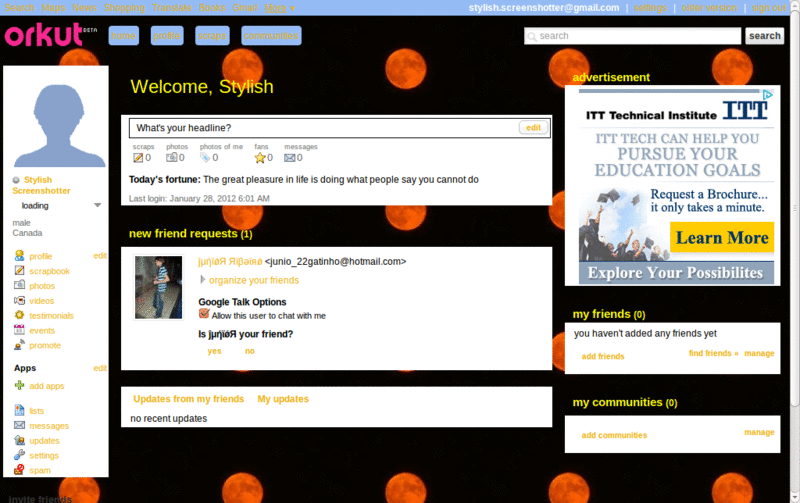The height and width of the screenshot is (503, 800).
Task: Click the gray status dot beside Stylish
Action: [x=16, y=180]
